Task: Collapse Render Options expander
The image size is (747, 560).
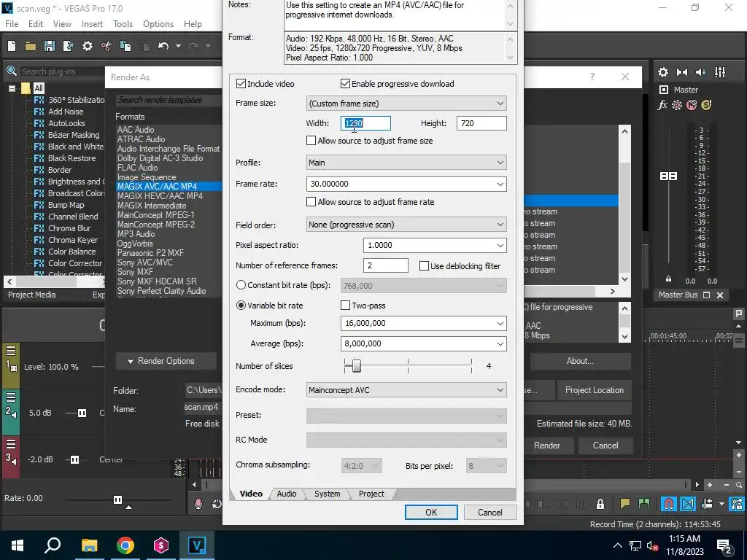Action: point(166,361)
